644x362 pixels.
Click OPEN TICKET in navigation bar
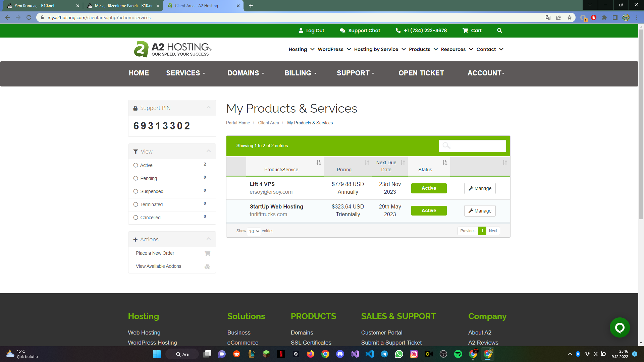[x=421, y=73]
